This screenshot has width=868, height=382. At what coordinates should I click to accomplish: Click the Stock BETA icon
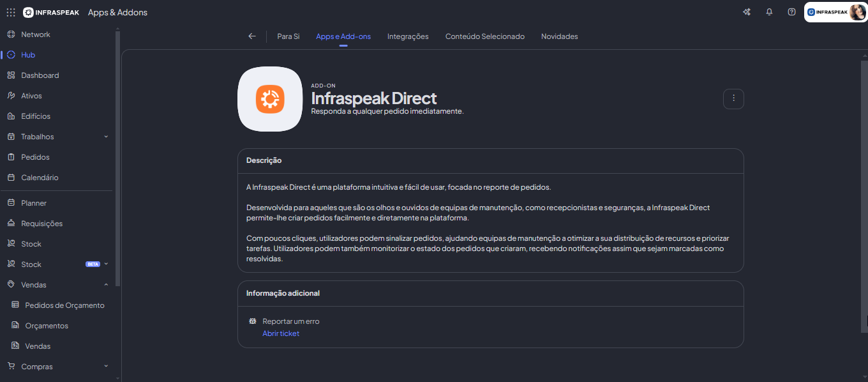pyautogui.click(x=11, y=264)
